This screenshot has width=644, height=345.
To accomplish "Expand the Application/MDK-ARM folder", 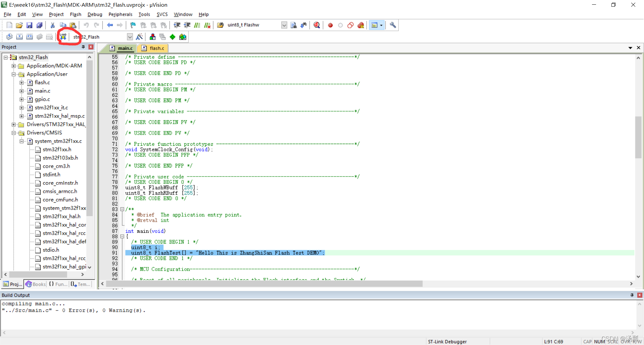I will [14, 66].
